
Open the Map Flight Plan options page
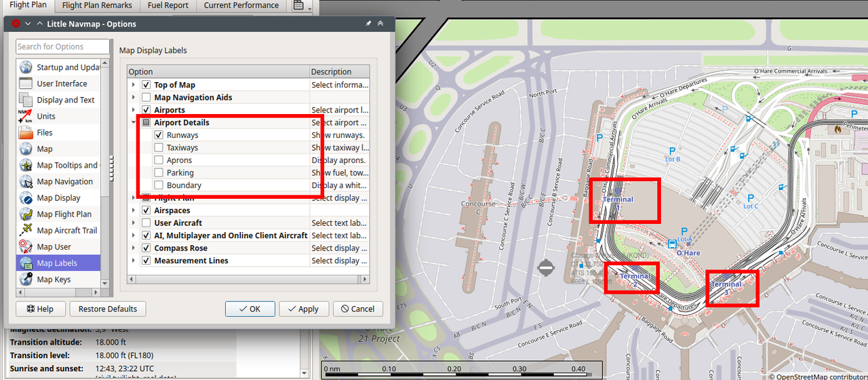pos(59,214)
